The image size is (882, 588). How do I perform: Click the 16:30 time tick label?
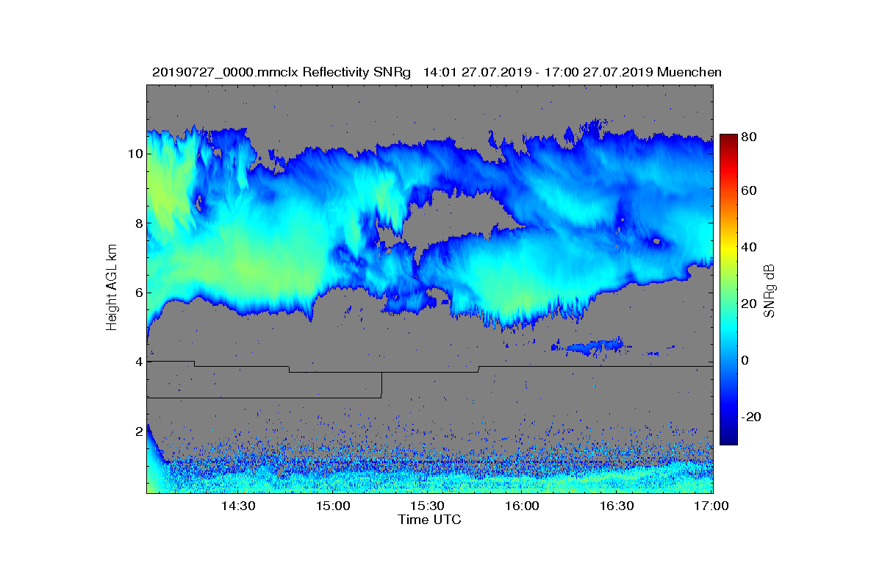tap(617, 506)
